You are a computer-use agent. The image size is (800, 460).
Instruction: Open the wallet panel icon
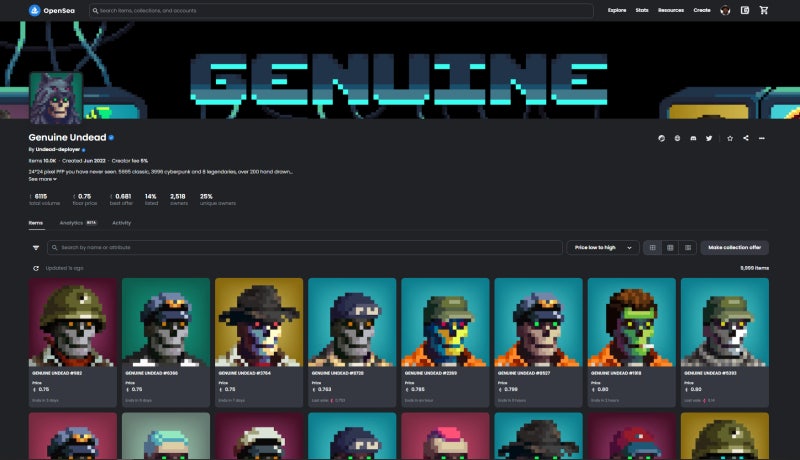tap(745, 10)
